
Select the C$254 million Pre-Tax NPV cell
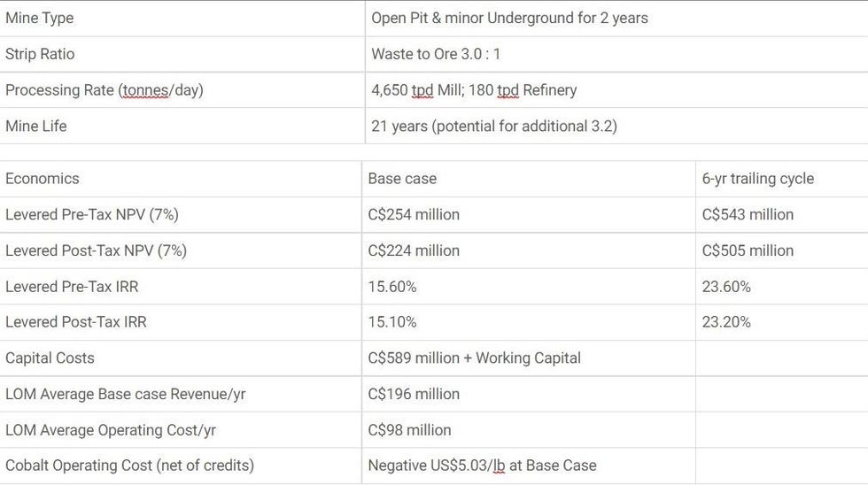click(414, 215)
